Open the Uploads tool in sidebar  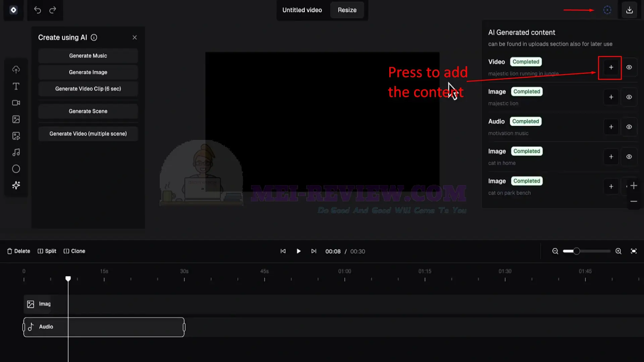pyautogui.click(x=16, y=69)
